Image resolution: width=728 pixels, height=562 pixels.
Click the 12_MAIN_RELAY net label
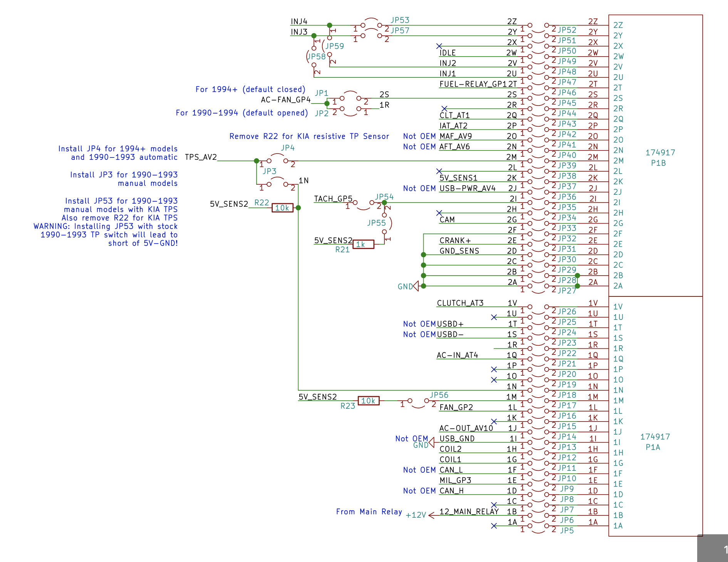click(x=469, y=512)
